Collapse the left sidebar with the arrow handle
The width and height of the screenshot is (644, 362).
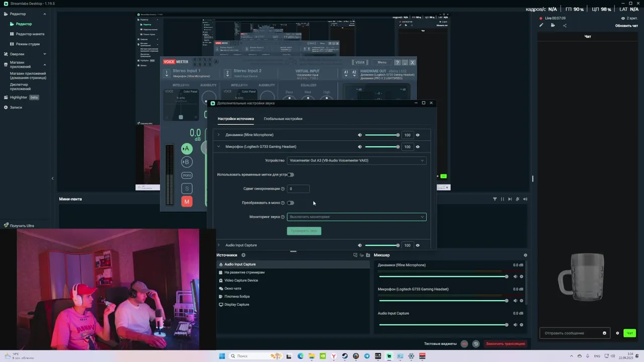coord(52,178)
